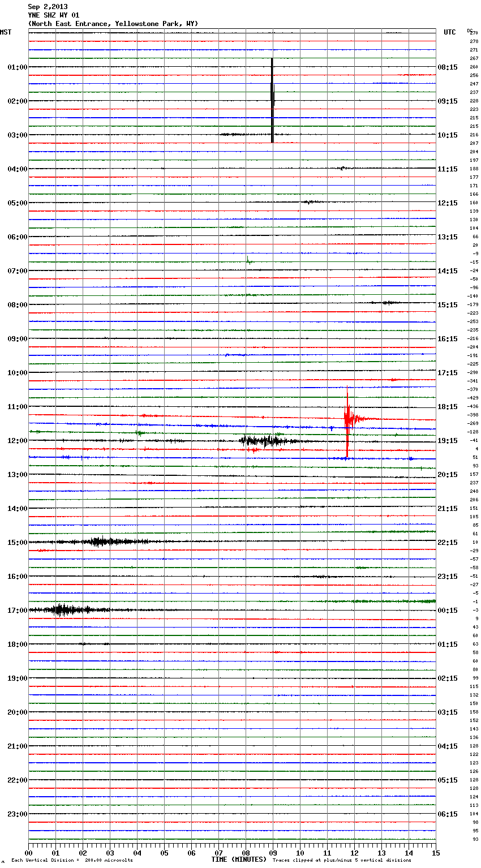
Task: Click the "TIME (MINUTES)" axis title
Action: (239, 860)
